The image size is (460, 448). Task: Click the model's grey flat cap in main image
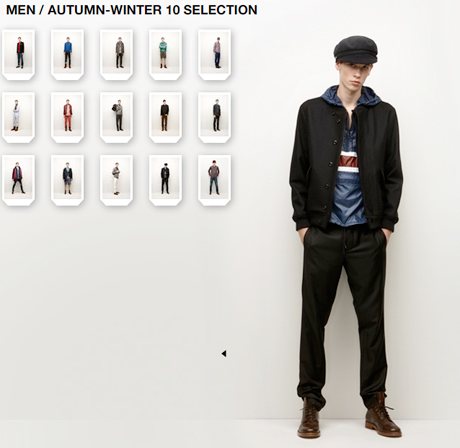tap(356, 49)
